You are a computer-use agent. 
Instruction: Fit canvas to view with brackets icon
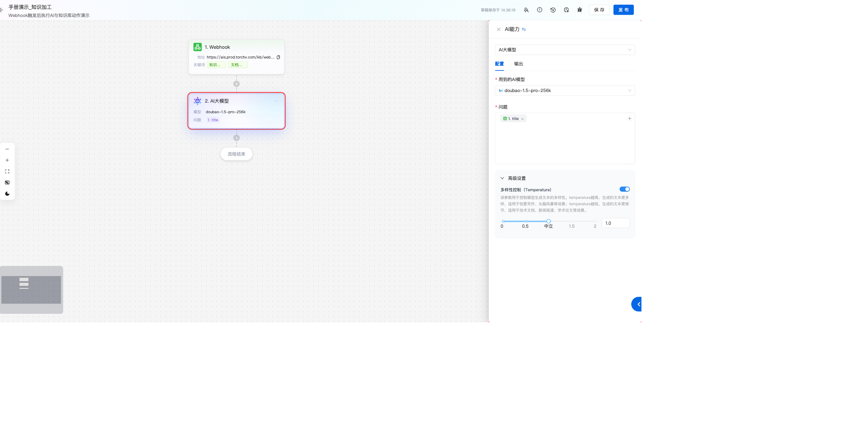coord(7,171)
